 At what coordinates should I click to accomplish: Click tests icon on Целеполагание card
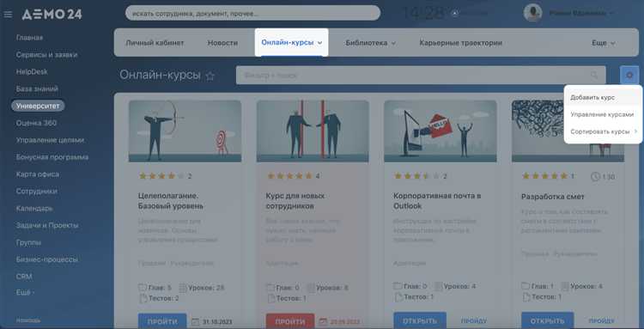point(143,299)
